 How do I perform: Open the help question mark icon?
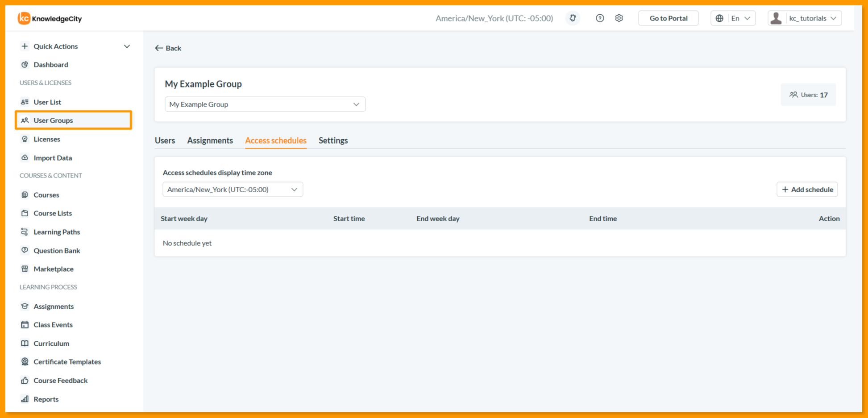pyautogui.click(x=600, y=18)
